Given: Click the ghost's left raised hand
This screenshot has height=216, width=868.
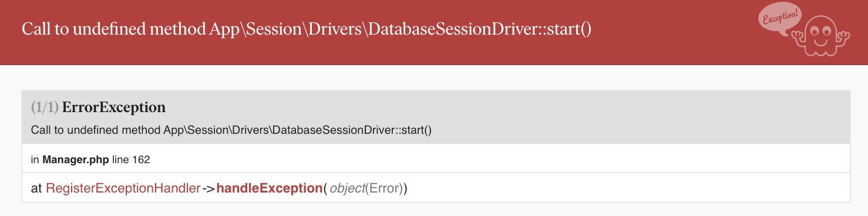Looking at the screenshot, I should click(x=798, y=36).
